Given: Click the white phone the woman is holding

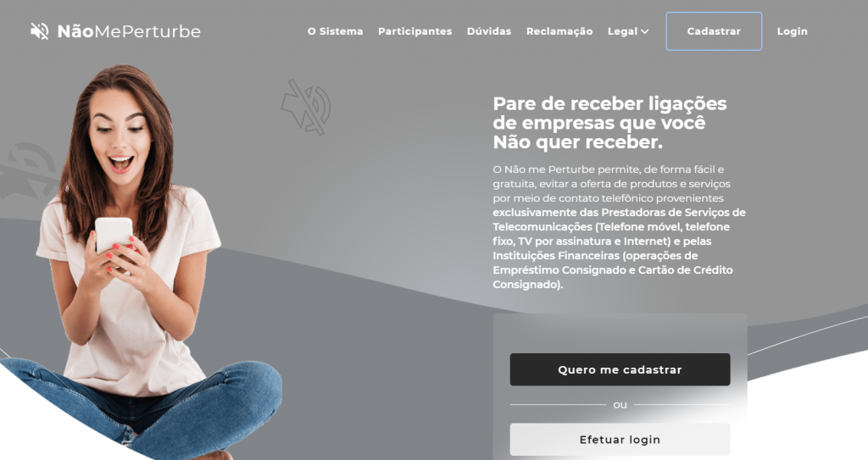Looking at the screenshot, I should coord(114,236).
